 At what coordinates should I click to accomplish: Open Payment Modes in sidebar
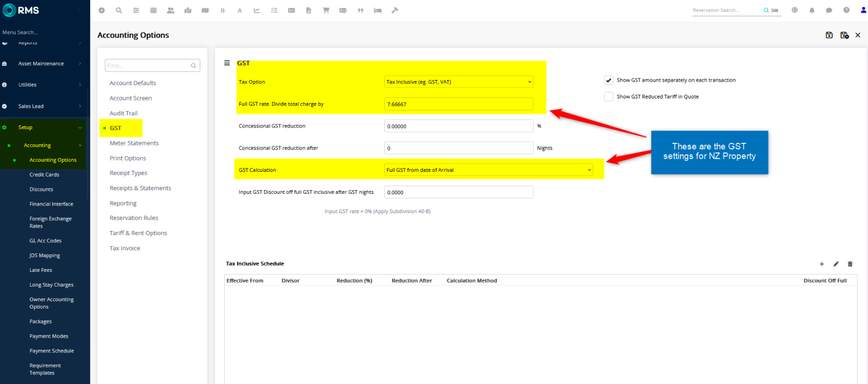49,336
